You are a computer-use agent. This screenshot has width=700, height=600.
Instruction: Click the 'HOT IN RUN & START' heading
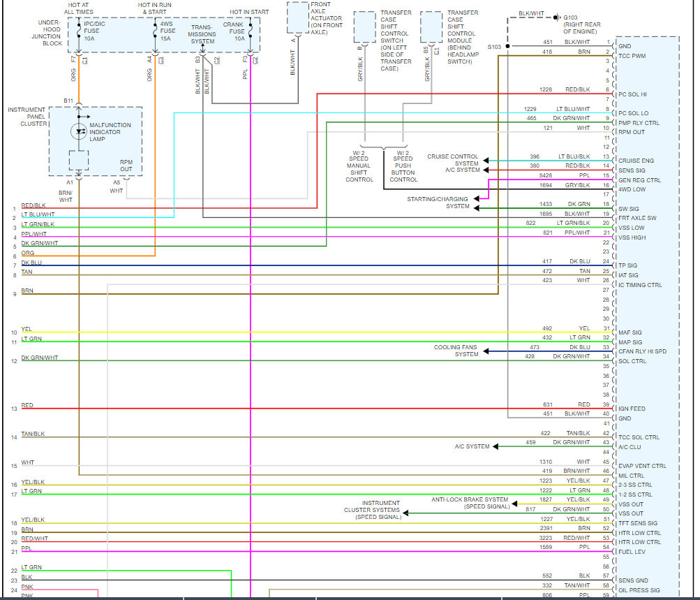click(x=154, y=8)
